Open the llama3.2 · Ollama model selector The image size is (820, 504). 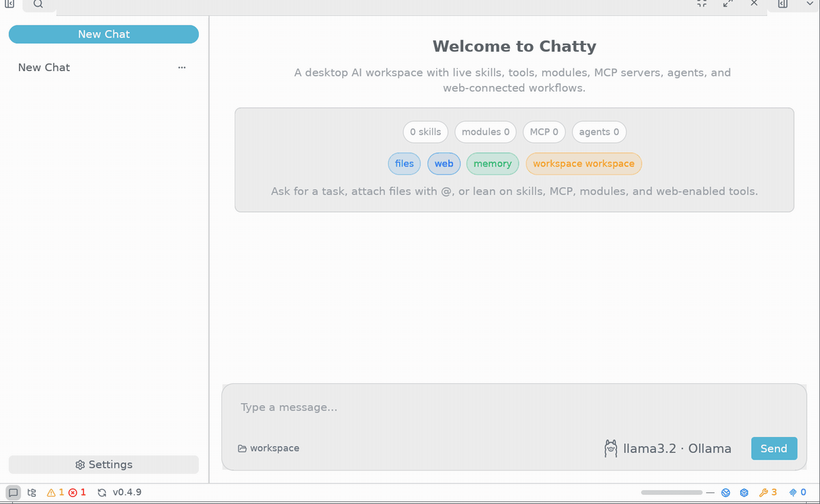click(668, 449)
